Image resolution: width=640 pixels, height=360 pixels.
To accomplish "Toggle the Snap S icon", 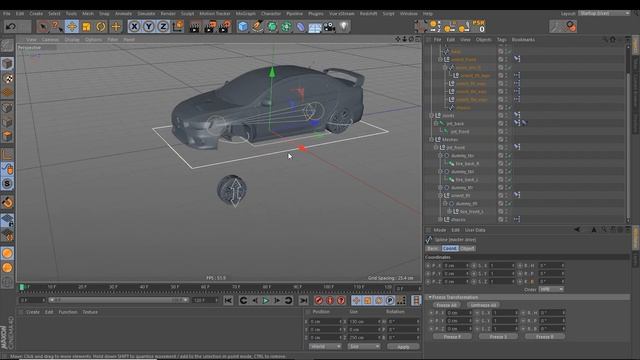I will 7,184.
